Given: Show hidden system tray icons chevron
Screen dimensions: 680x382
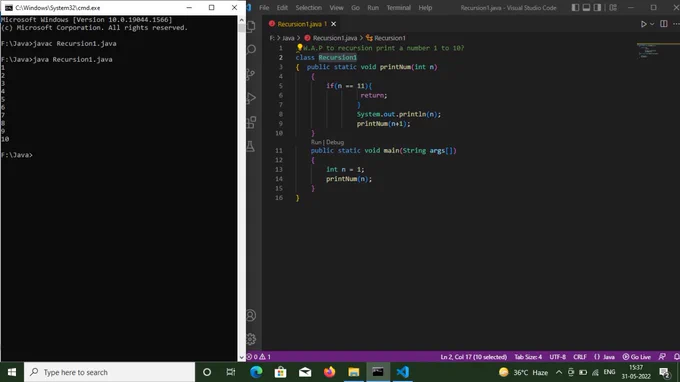Looking at the screenshot, I should click(x=559, y=372).
